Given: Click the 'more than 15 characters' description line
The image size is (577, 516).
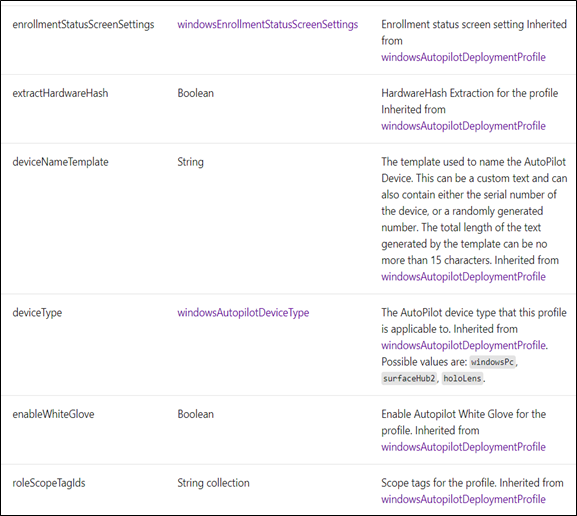Looking at the screenshot, I should click(470, 260).
